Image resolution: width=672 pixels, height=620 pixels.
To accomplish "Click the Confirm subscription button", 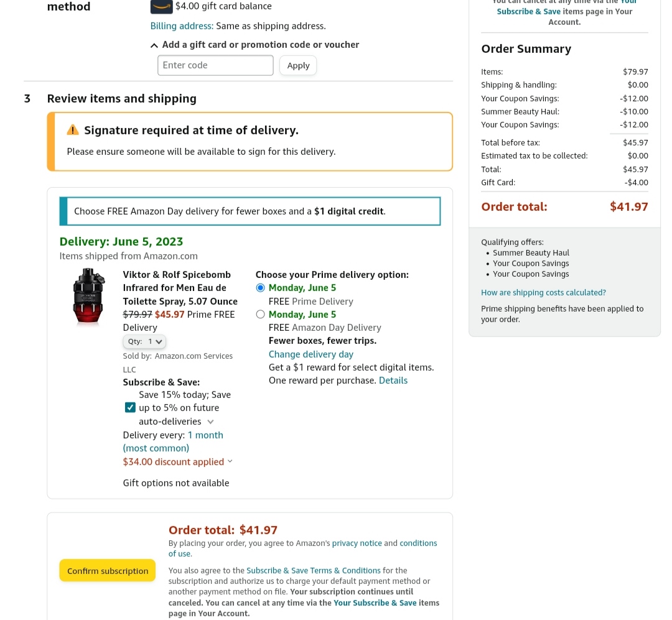I will click(x=108, y=571).
